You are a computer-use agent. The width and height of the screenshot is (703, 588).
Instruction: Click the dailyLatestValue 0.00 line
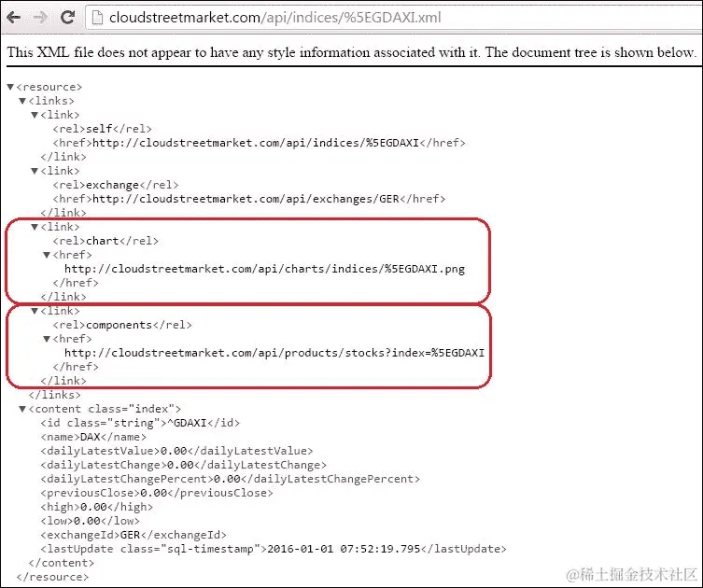pos(176,451)
